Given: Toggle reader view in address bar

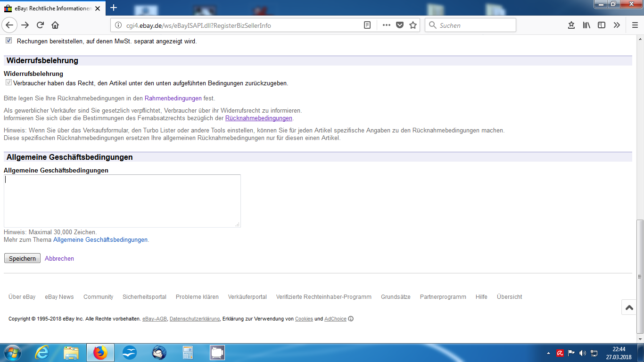Looking at the screenshot, I should coord(367,25).
